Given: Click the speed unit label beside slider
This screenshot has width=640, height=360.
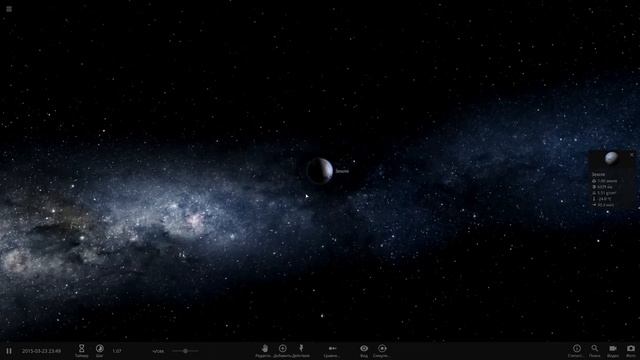Looking at the screenshot, I should point(158,351).
